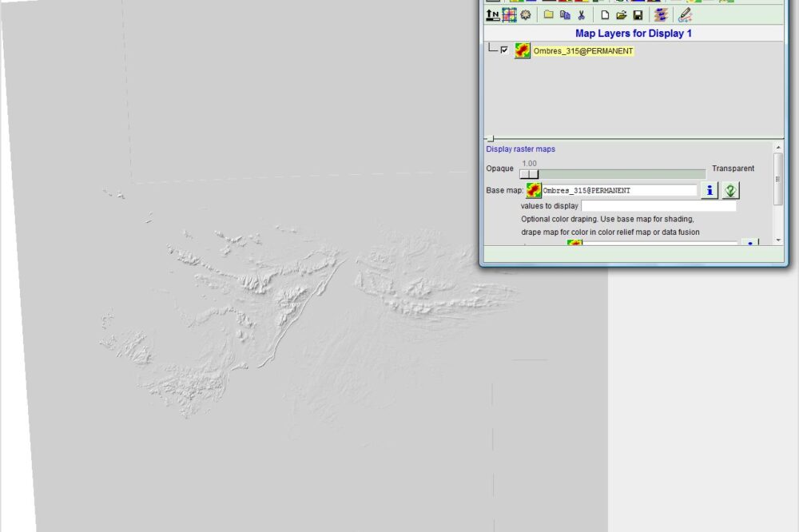The width and height of the screenshot is (799, 532).
Task: Open the digitizing pencil tool
Action: 685,14
